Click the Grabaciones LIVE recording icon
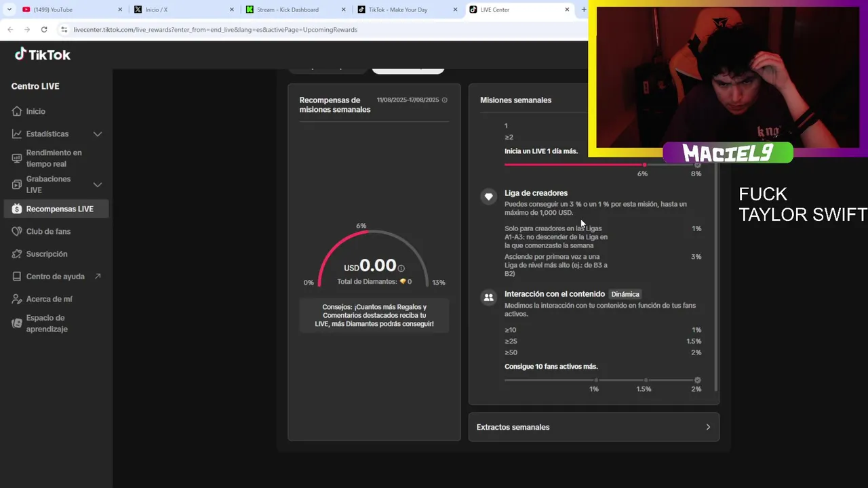The height and width of the screenshot is (488, 868). (x=17, y=184)
